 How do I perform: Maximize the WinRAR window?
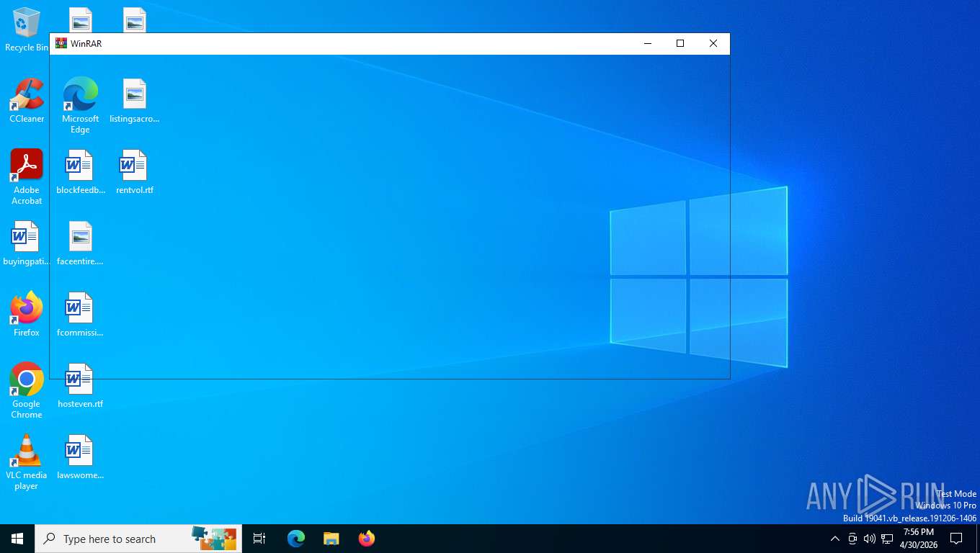680,43
